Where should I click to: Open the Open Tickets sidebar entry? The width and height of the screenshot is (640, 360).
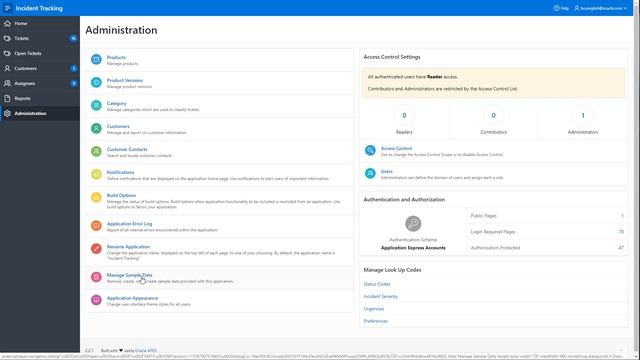[40, 53]
